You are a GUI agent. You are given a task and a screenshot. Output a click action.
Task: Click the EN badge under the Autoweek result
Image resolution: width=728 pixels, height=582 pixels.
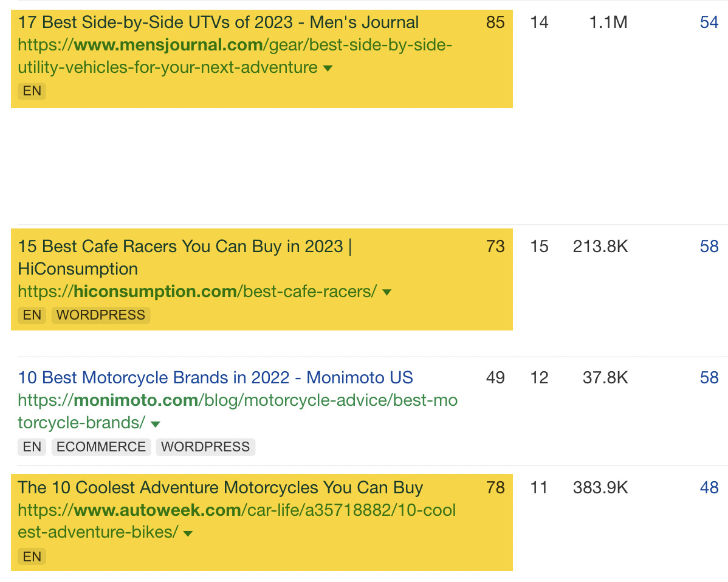pyautogui.click(x=31, y=556)
